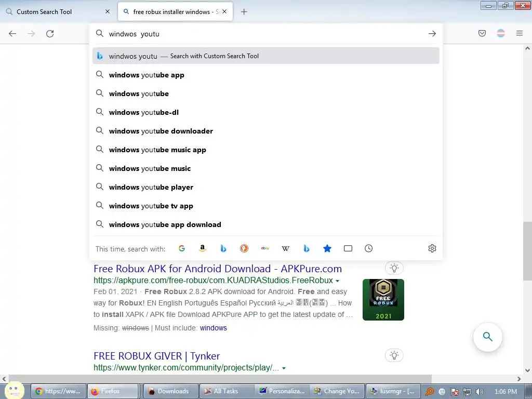Switch to Chrome https taskbar window

[58, 391]
